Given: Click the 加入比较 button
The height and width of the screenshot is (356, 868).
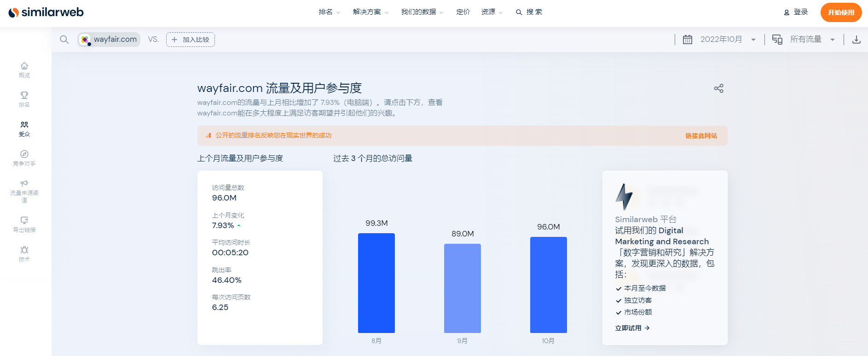Looking at the screenshot, I should tap(191, 40).
